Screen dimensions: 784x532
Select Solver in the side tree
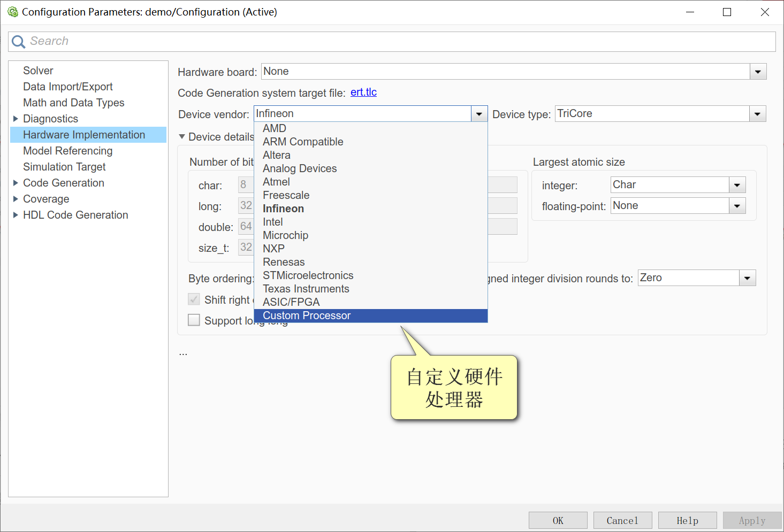click(x=38, y=71)
